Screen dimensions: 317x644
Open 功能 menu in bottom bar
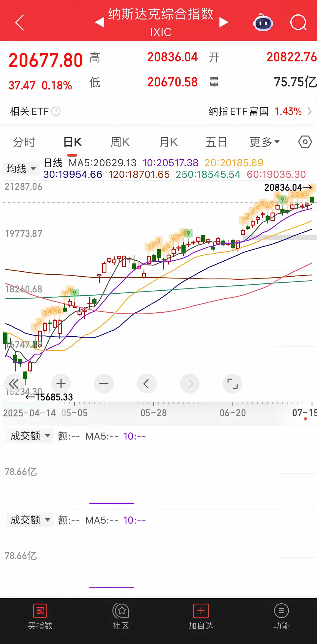click(x=281, y=617)
